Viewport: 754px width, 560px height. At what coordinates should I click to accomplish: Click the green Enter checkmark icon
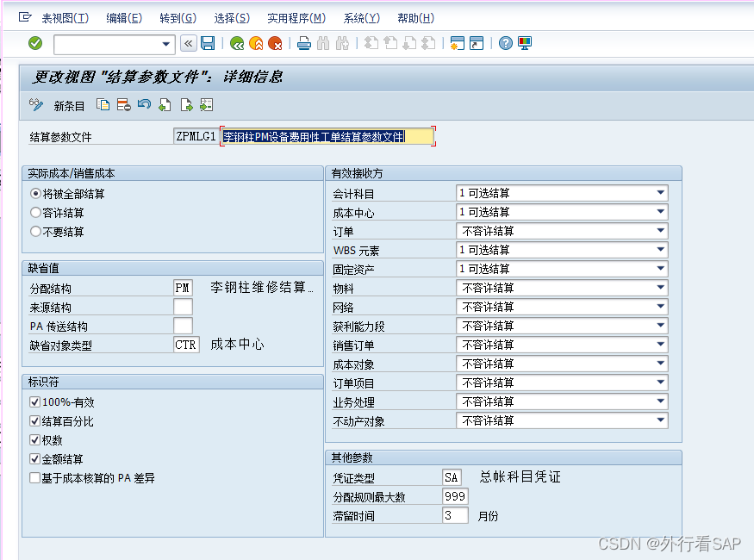(x=35, y=43)
